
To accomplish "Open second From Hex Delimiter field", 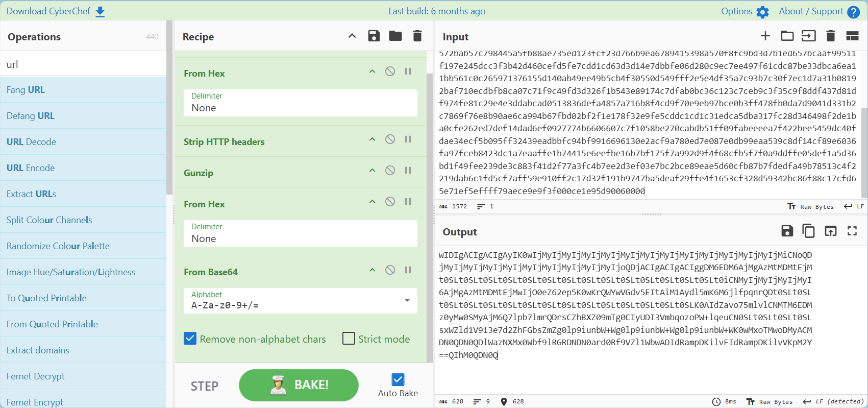I will coord(301,234).
